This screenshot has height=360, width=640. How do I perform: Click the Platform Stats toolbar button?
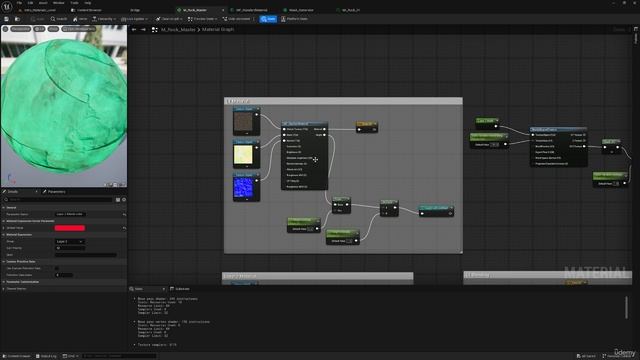(x=294, y=19)
